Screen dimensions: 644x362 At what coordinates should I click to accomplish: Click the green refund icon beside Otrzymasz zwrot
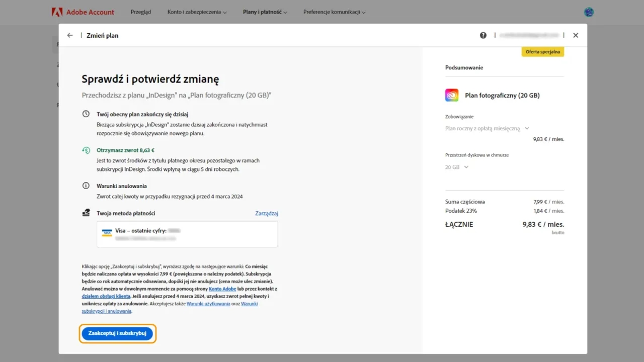coord(86,150)
